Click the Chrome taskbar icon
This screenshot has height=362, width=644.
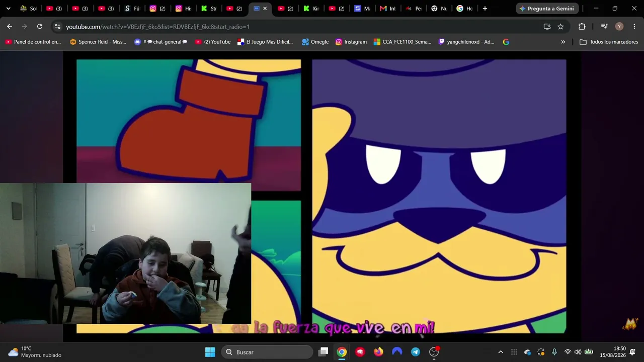click(342, 352)
